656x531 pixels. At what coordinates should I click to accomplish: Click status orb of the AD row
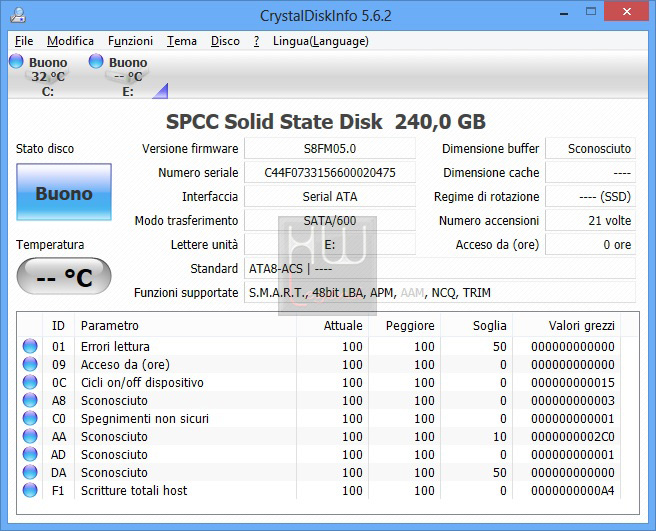point(30,454)
